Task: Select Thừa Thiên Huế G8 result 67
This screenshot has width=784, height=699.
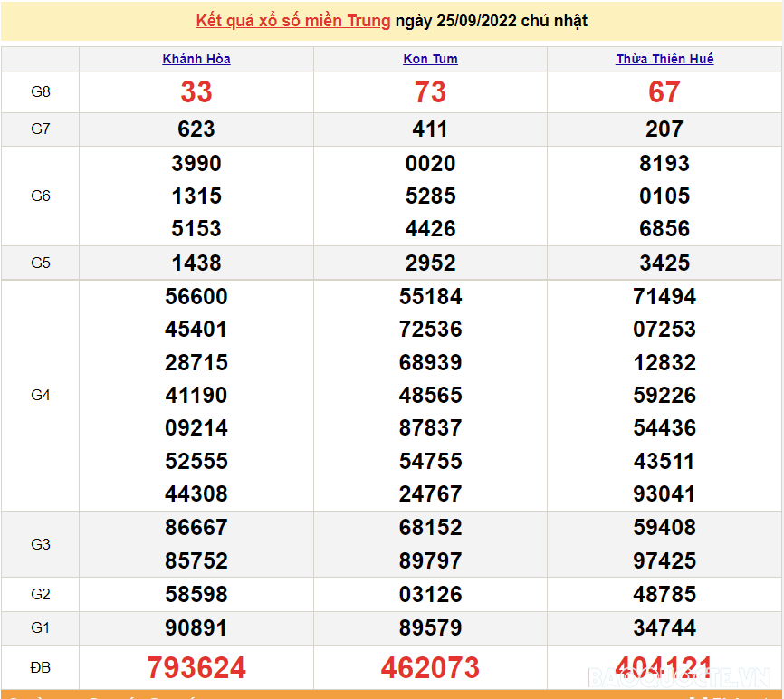Action: pos(664,92)
